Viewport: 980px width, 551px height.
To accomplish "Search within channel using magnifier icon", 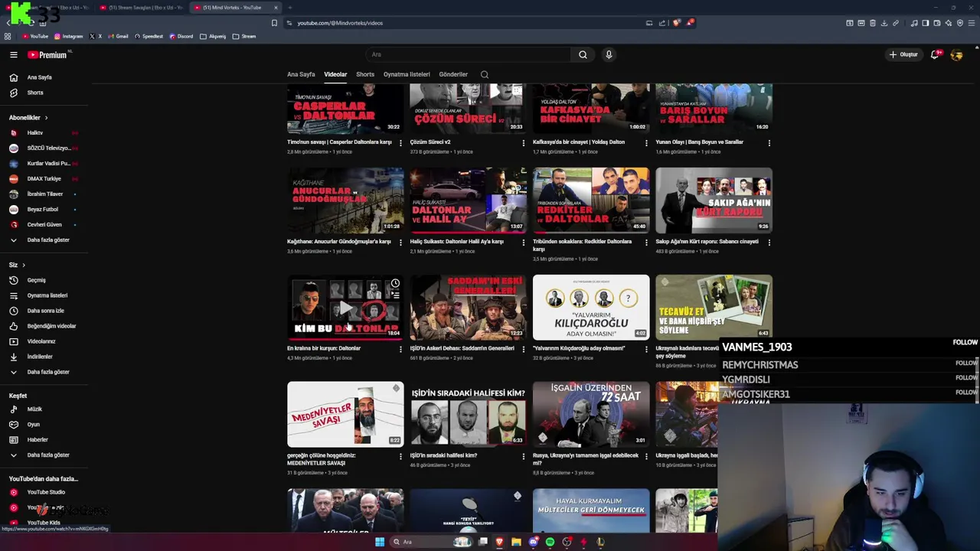I will pyautogui.click(x=485, y=74).
